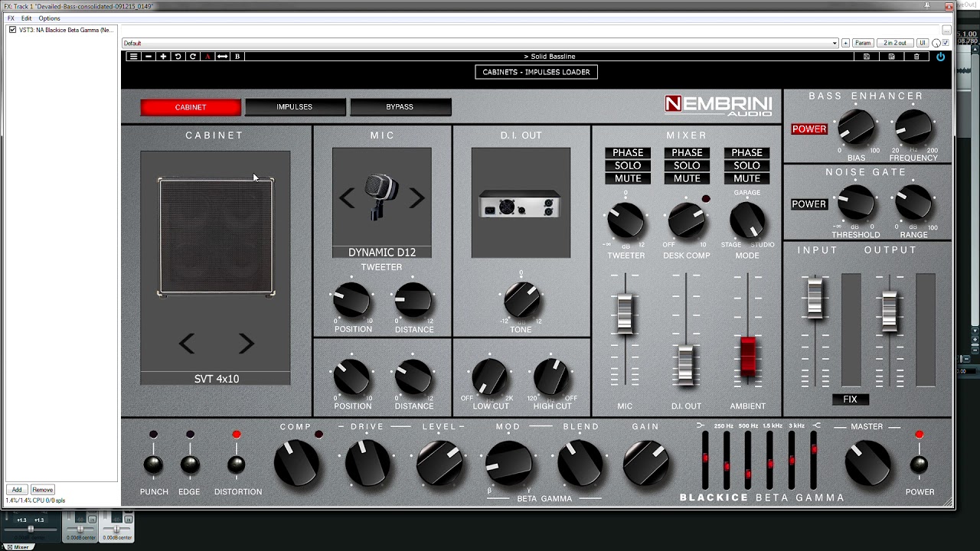Click the Add FX button
980x551 pixels.
click(17, 490)
